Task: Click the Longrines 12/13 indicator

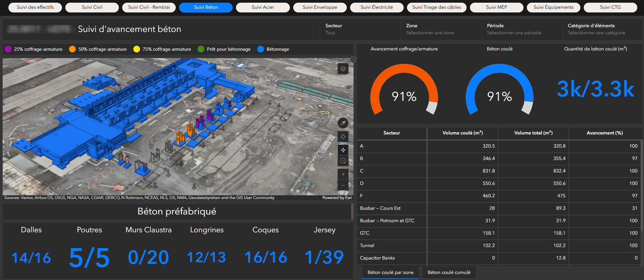Action: 206,258
